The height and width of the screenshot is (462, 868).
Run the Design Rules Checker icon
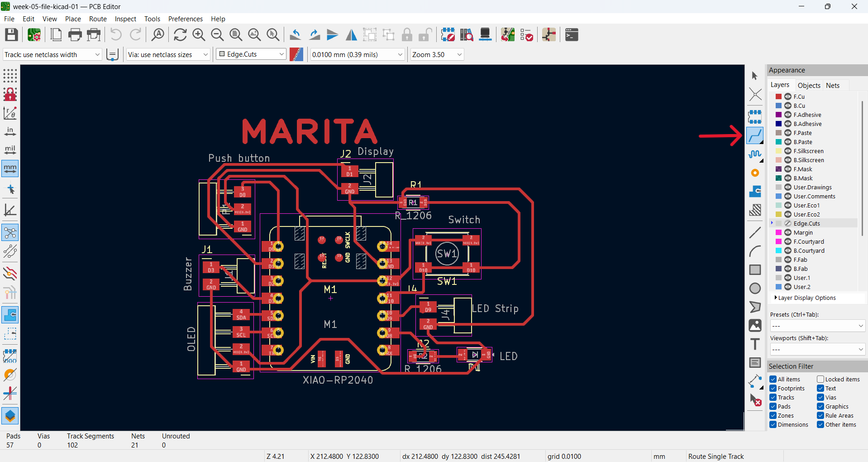click(526, 35)
